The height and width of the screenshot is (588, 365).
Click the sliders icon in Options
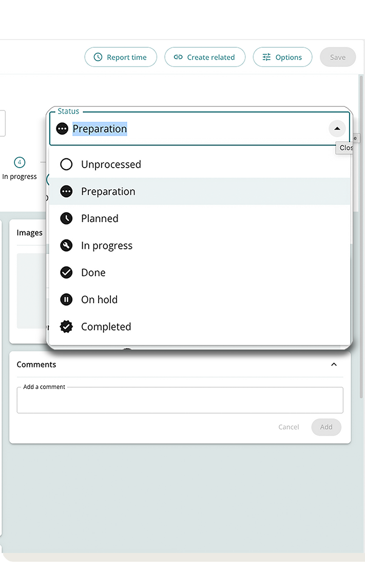[x=266, y=58]
